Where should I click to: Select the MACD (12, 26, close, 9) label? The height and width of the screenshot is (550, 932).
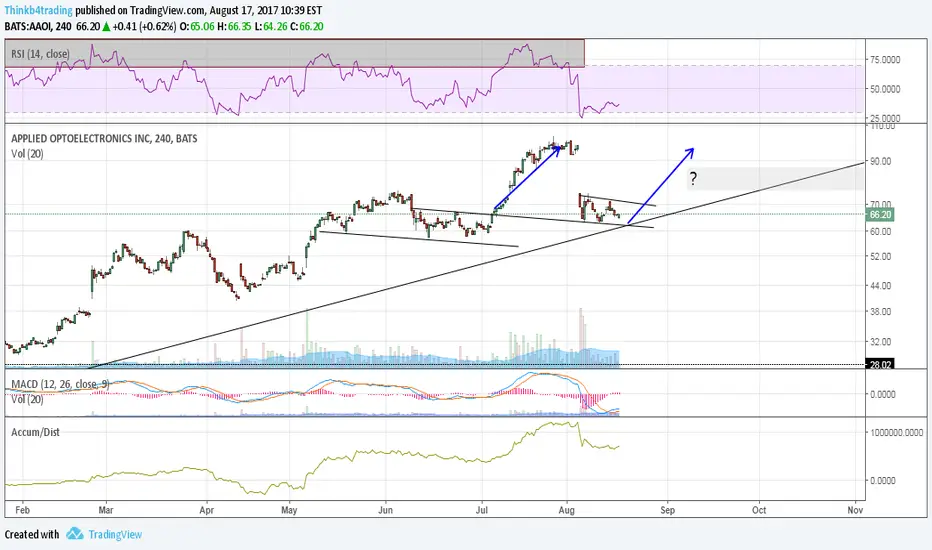pos(60,385)
